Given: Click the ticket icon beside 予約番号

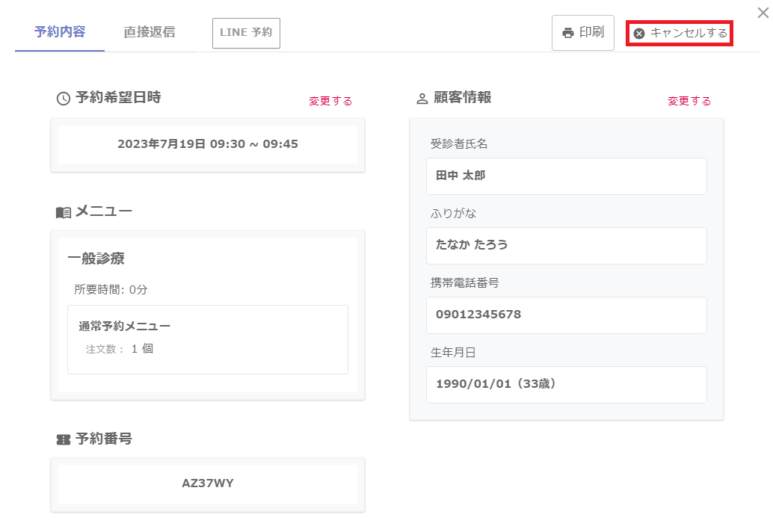Looking at the screenshot, I should point(64,439).
